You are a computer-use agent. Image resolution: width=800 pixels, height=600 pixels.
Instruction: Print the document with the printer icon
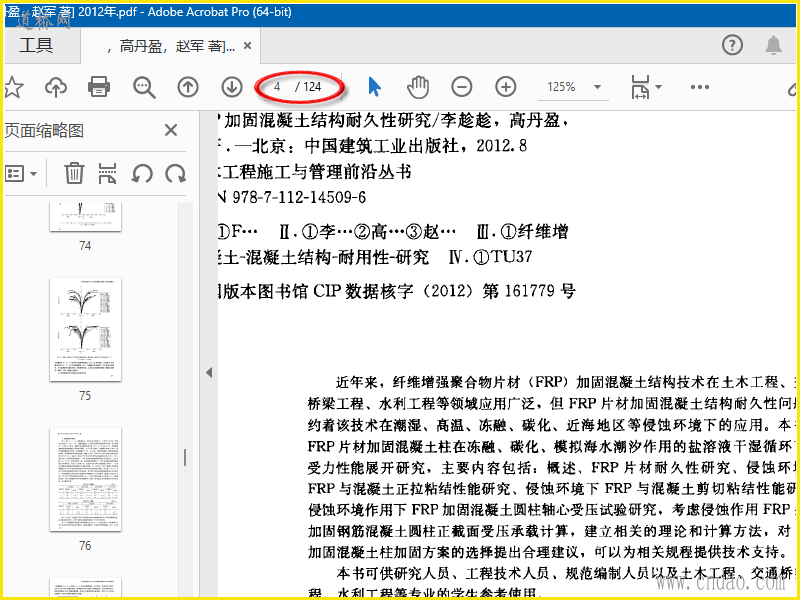click(x=99, y=87)
